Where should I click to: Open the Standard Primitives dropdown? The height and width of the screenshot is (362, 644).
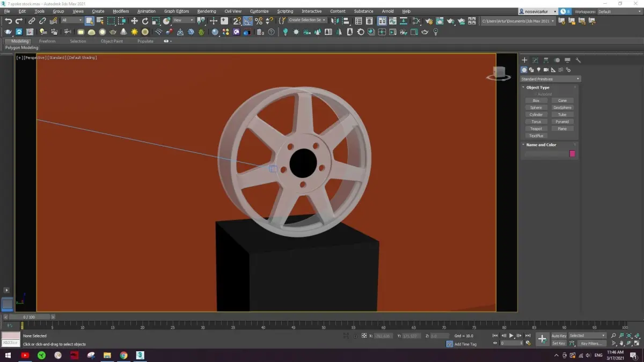click(551, 79)
